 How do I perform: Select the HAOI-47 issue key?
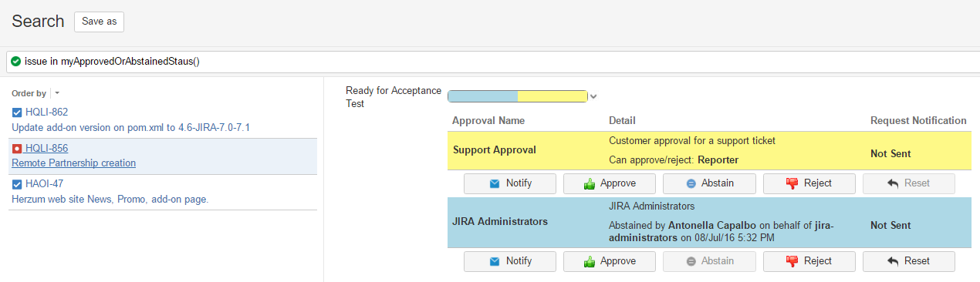(x=44, y=184)
